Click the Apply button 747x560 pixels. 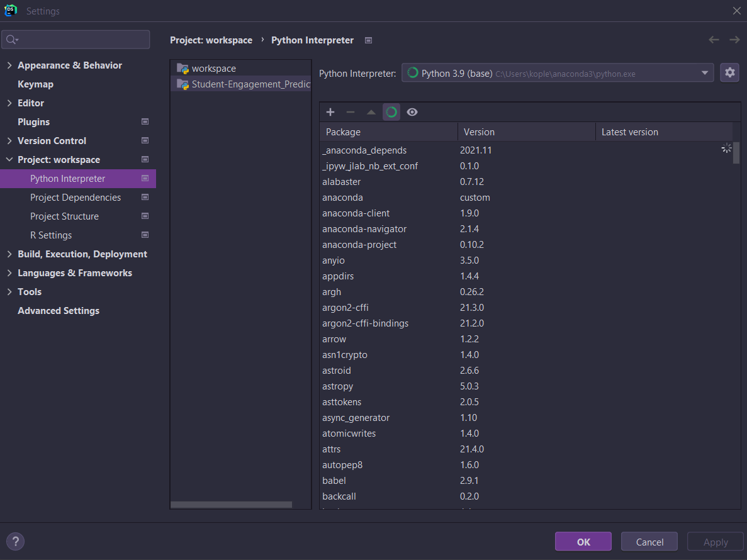point(715,541)
